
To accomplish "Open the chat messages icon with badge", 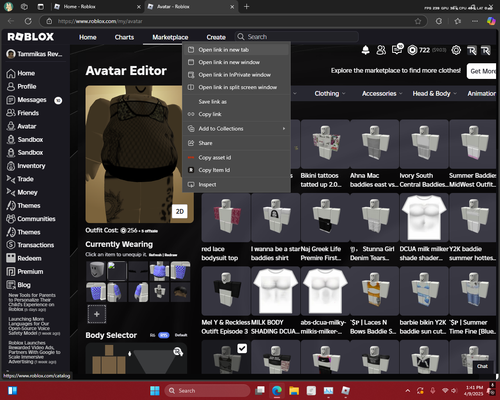I will [397, 50].
